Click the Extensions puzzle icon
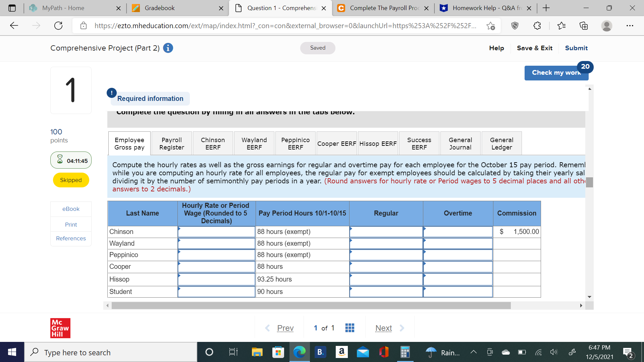The image size is (644, 362). pyautogui.click(x=537, y=25)
